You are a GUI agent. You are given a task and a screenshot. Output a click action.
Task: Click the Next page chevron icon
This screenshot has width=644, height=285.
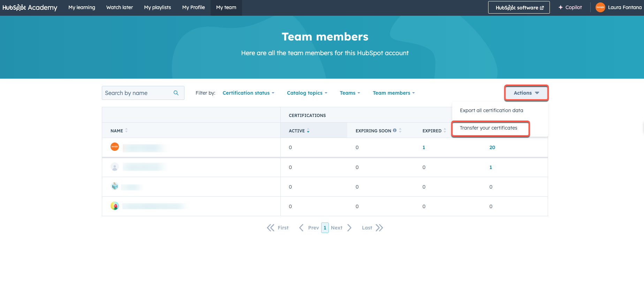tap(349, 228)
